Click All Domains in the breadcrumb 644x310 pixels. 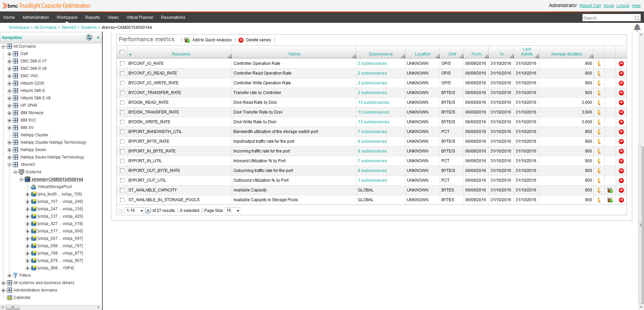[45, 28]
